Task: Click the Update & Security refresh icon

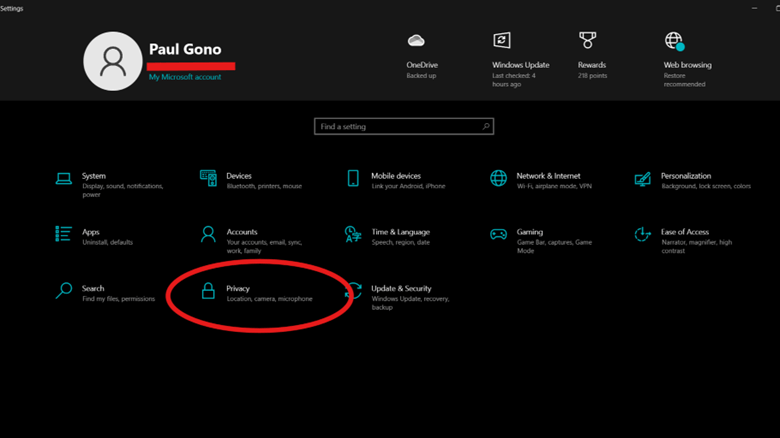Action: point(353,291)
